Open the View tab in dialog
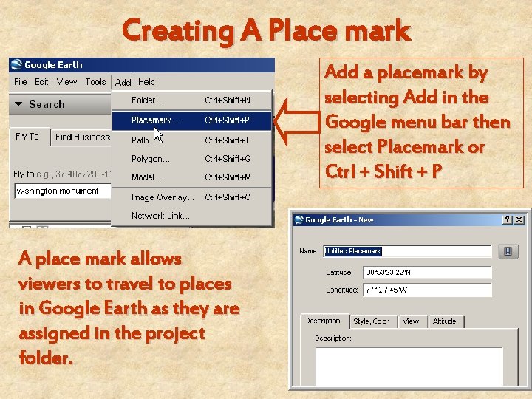The image size is (532, 399). pyautogui.click(x=412, y=321)
